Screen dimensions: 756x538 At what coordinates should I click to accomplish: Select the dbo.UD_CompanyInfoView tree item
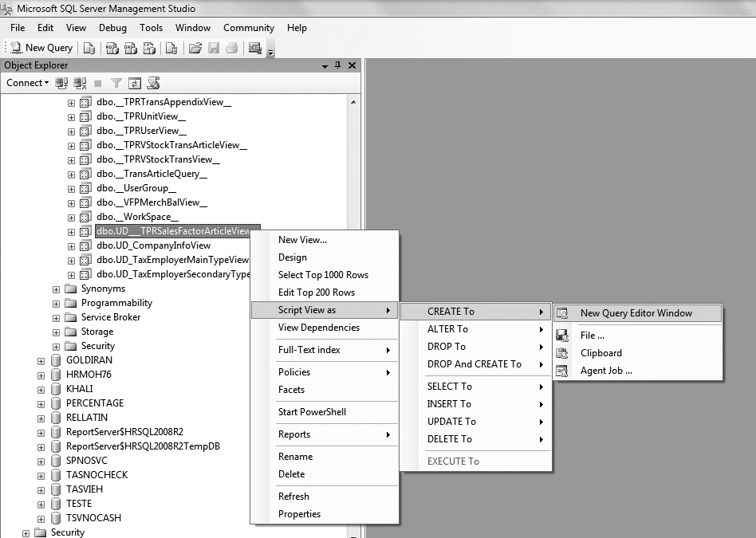pyautogui.click(x=153, y=245)
